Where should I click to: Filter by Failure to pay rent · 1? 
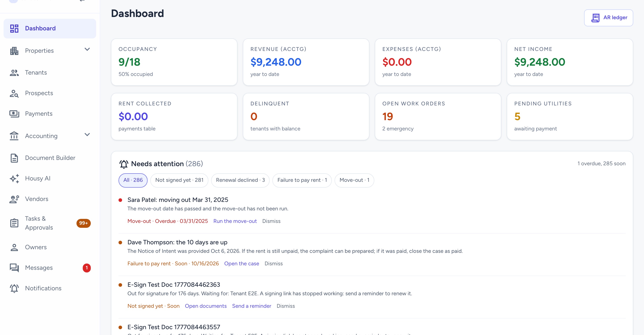[x=302, y=180]
